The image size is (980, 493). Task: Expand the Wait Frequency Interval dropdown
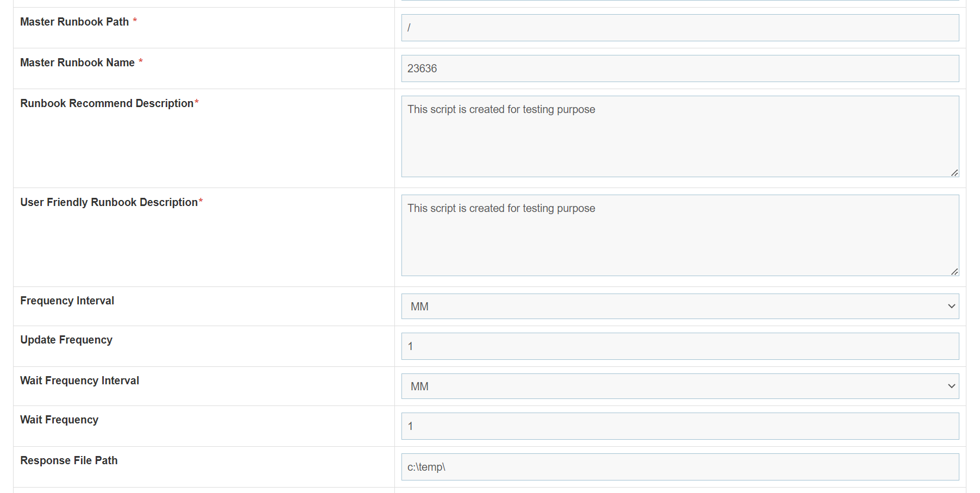(x=680, y=386)
